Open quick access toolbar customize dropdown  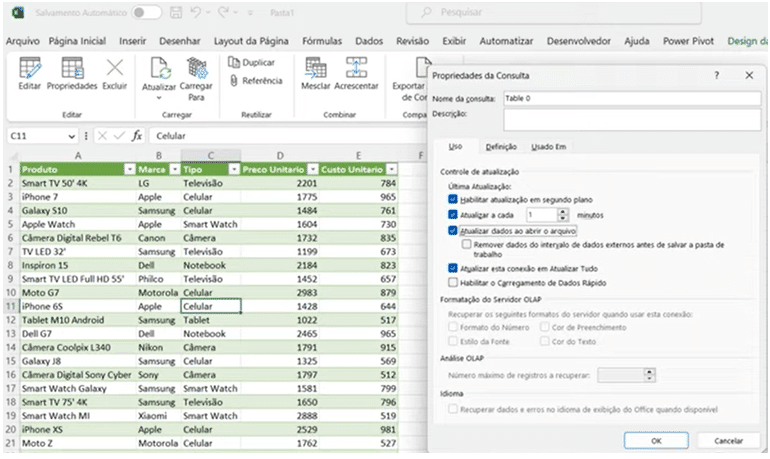tap(250, 13)
